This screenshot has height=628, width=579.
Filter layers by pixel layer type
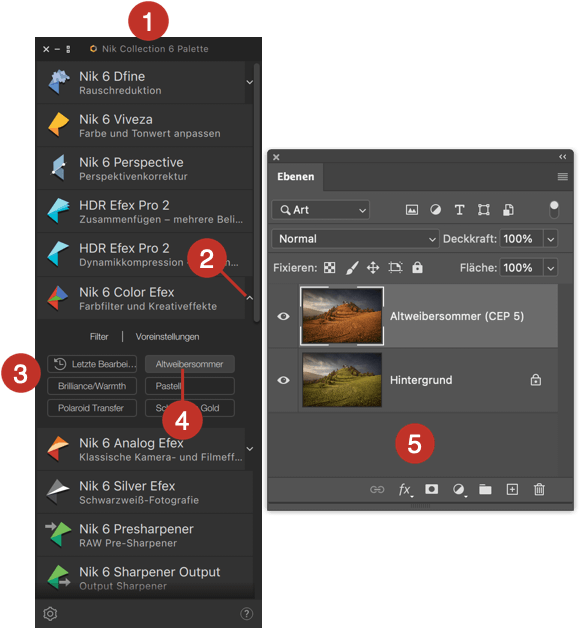pos(412,210)
